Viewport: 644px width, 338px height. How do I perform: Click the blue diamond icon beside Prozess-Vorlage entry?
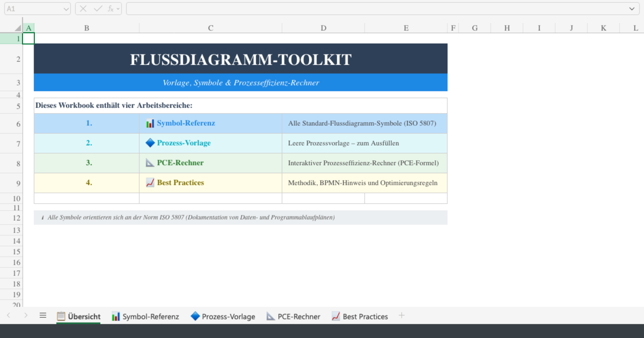[150, 143]
